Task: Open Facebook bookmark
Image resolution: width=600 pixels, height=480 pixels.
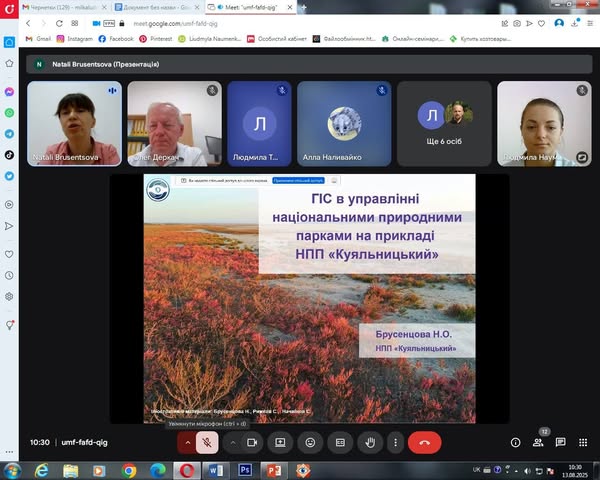Action: pos(116,39)
